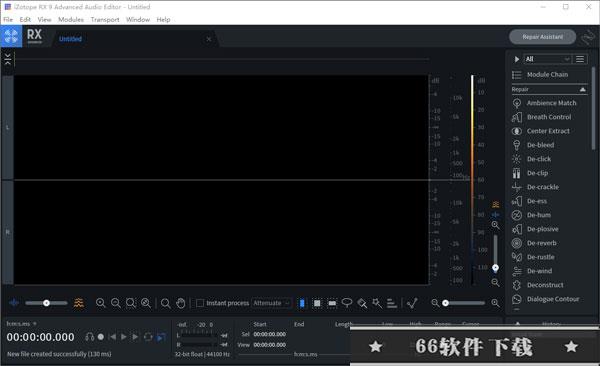Adjust the waveform/spectrogram balance slider

pyautogui.click(x=46, y=303)
